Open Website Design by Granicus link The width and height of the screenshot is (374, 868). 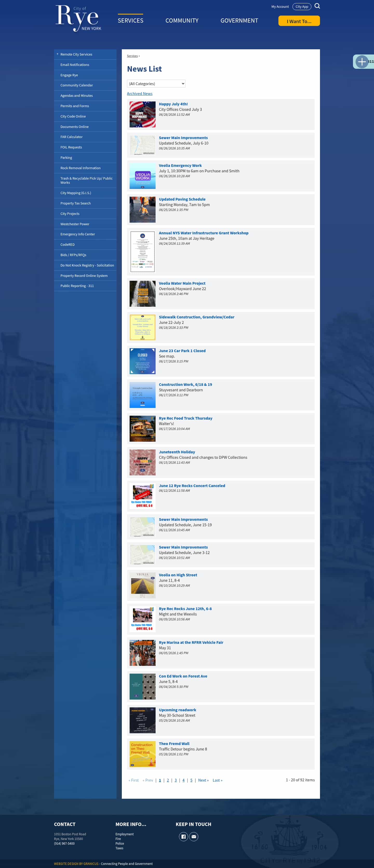(76, 864)
